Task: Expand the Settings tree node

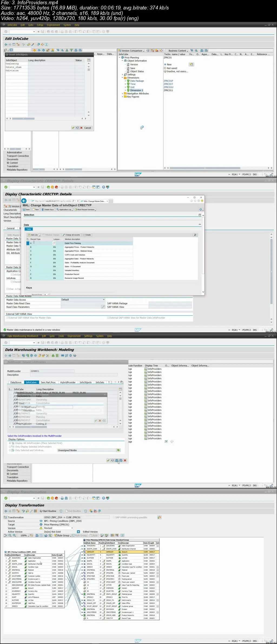Action: point(122,74)
